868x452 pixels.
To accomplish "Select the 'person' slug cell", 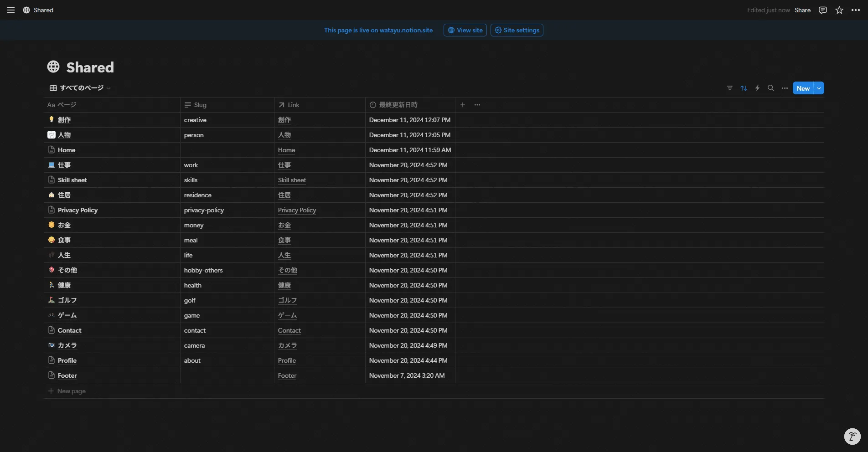I will (227, 135).
